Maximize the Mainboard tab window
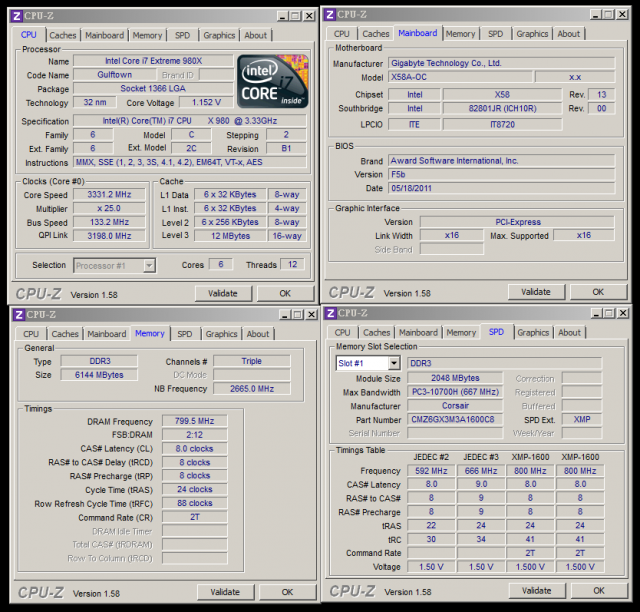The image size is (640, 612). coord(609,14)
